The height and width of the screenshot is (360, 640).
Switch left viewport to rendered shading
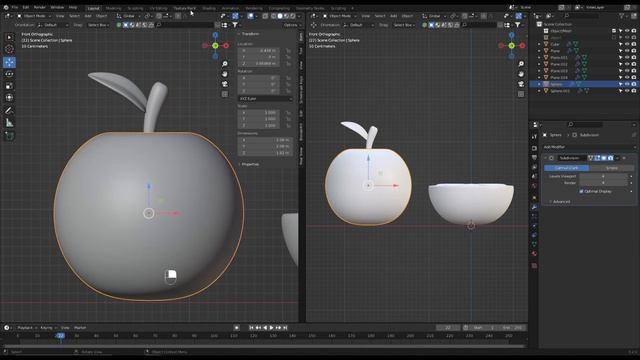(x=293, y=16)
